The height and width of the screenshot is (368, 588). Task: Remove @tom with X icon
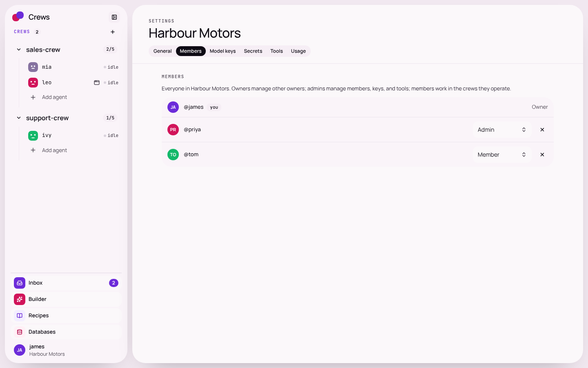(542, 155)
